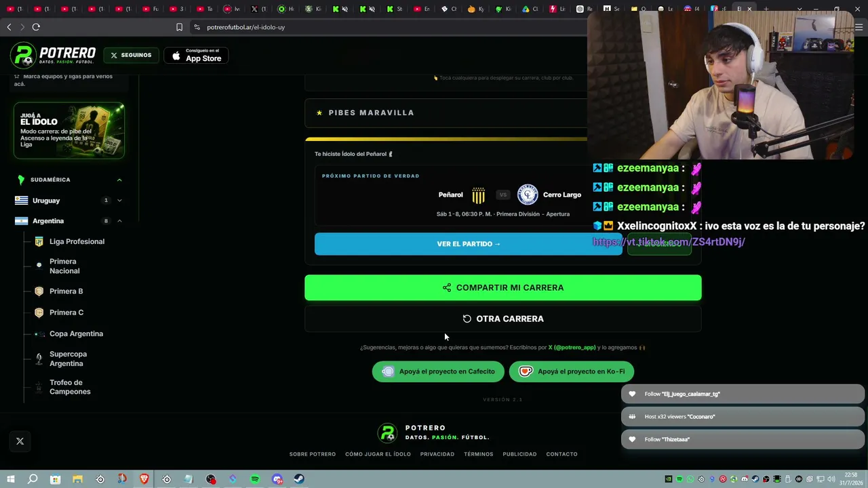868x488 pixels.
Task: Open File Explorer from the taskbar
Action: [x=77, y=479]
